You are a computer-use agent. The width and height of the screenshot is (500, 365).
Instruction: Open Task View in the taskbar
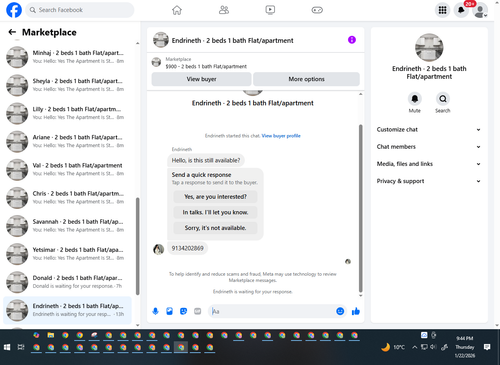[21, 347]
